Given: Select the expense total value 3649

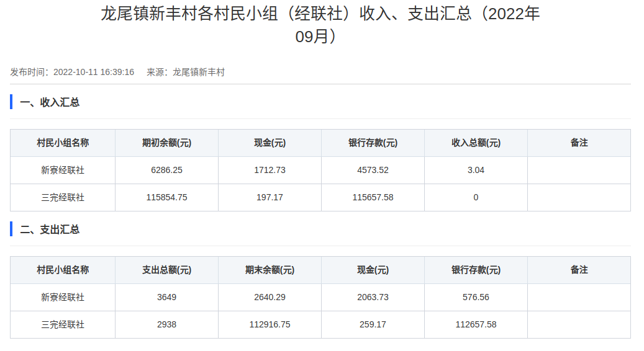Looking at the screenshot, I should (x=167, y=297).
